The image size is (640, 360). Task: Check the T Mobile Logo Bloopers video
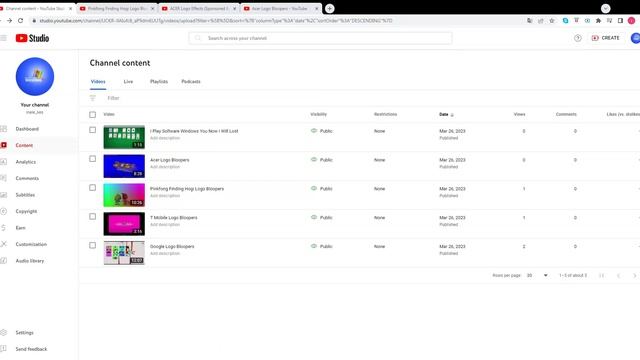pos(93,216)
